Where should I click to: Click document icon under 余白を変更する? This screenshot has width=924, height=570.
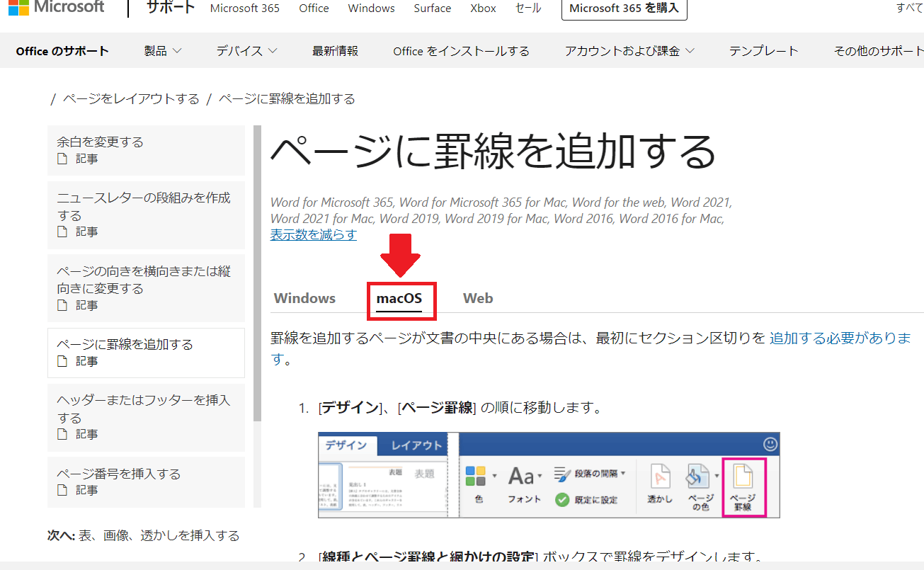[62, 159]
